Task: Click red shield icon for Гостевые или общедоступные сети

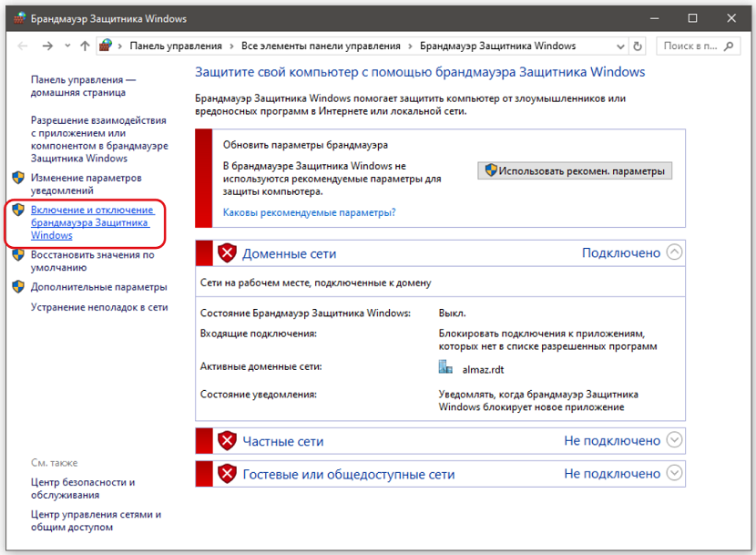Action: click(x=227, y=474)
